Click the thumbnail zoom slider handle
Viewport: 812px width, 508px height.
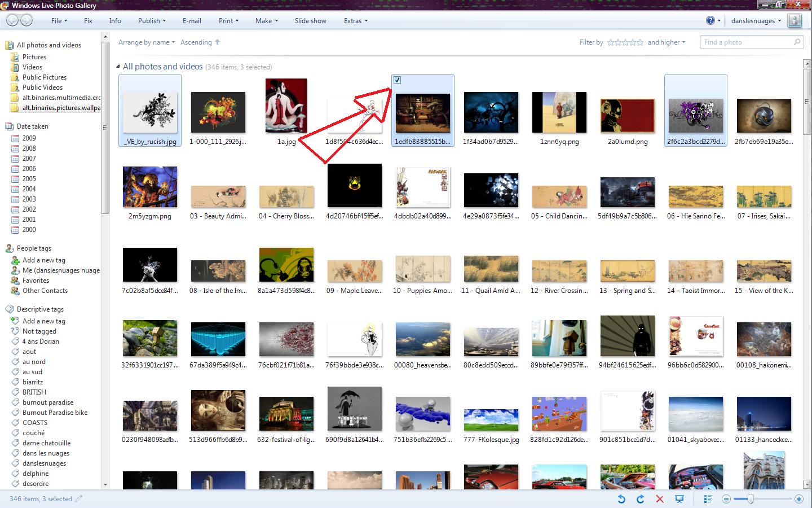(x=751, y=499)
